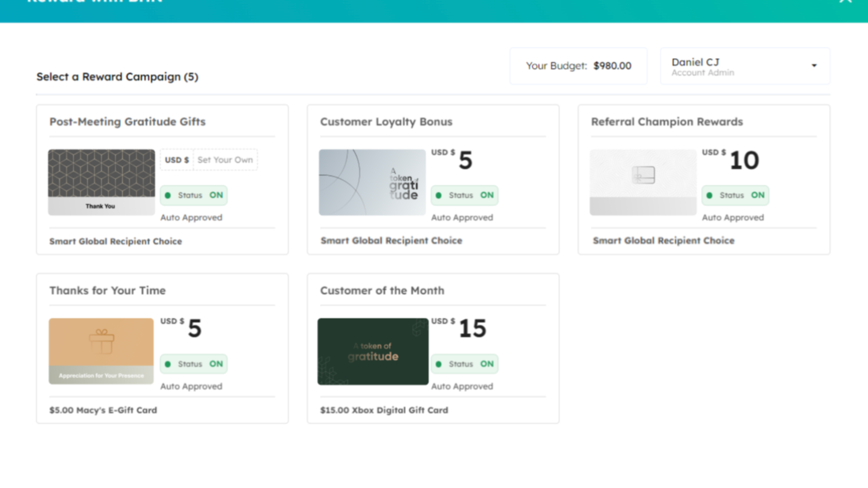868x488 pixels.
Task: Click $5.00 Macy's E-Gift Card label
Action: (103, 410)
